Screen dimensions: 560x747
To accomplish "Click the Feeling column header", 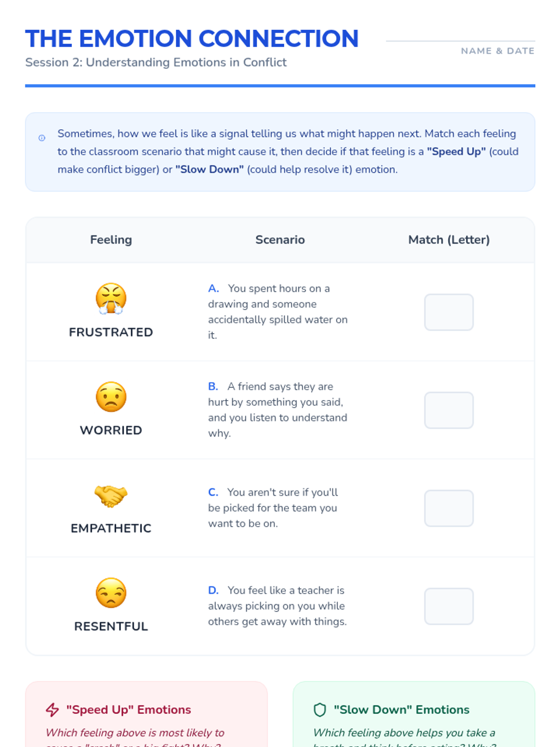I will pos(111,240).
